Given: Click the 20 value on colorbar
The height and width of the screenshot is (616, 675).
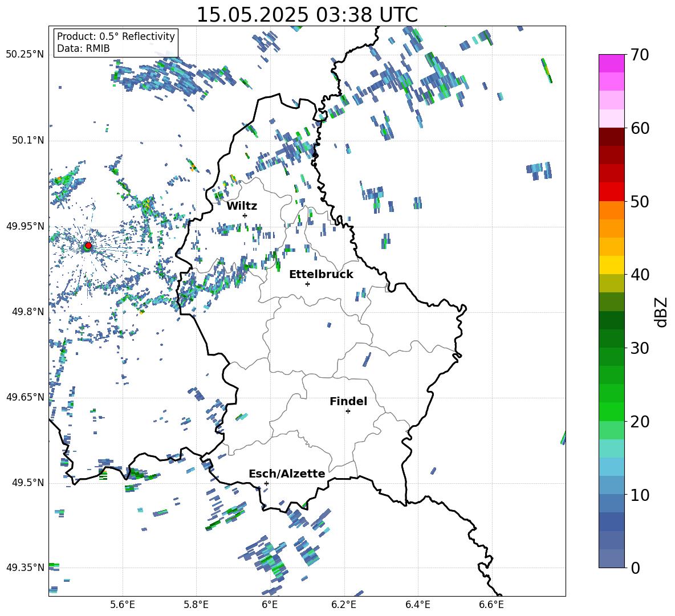Looking at the screenshot, I should point(640,422).
